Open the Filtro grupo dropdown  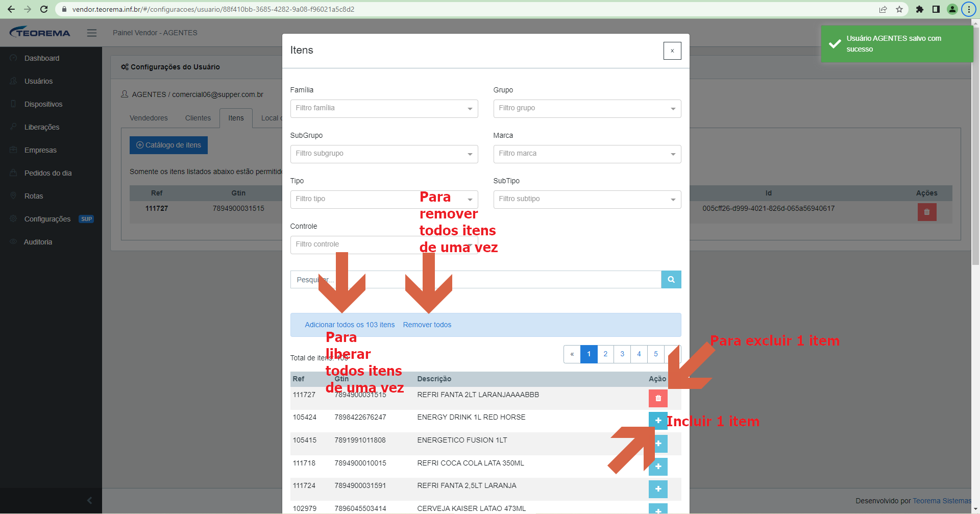(587, 108)
